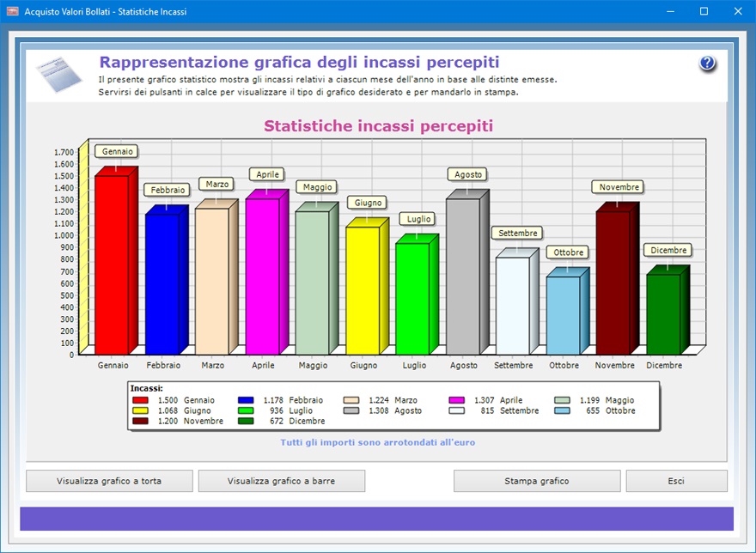Click the document icon beside the heading
Image resolution: width=756 pixels, height=553 pixels.
tap(58, 74)
